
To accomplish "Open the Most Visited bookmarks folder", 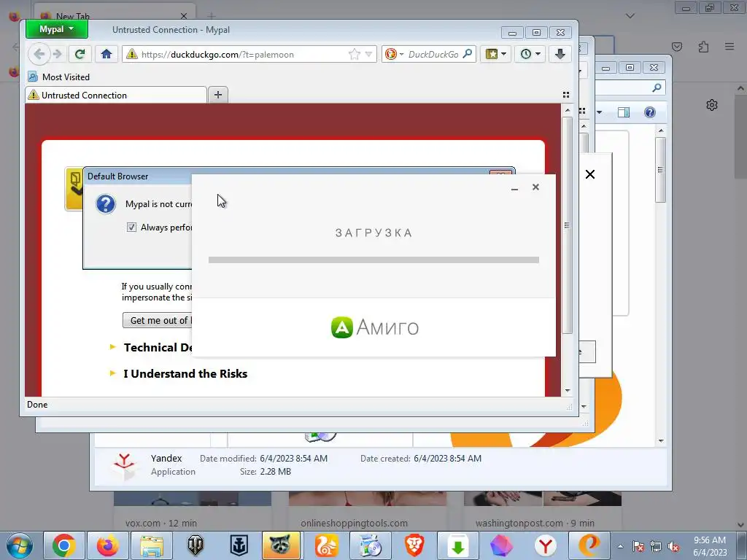I will pyautogui.click(x=58, y=77).
